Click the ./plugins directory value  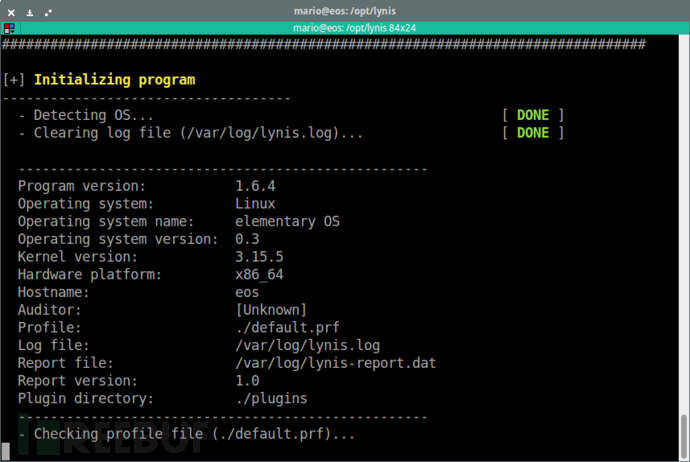[x=271, y=399]
